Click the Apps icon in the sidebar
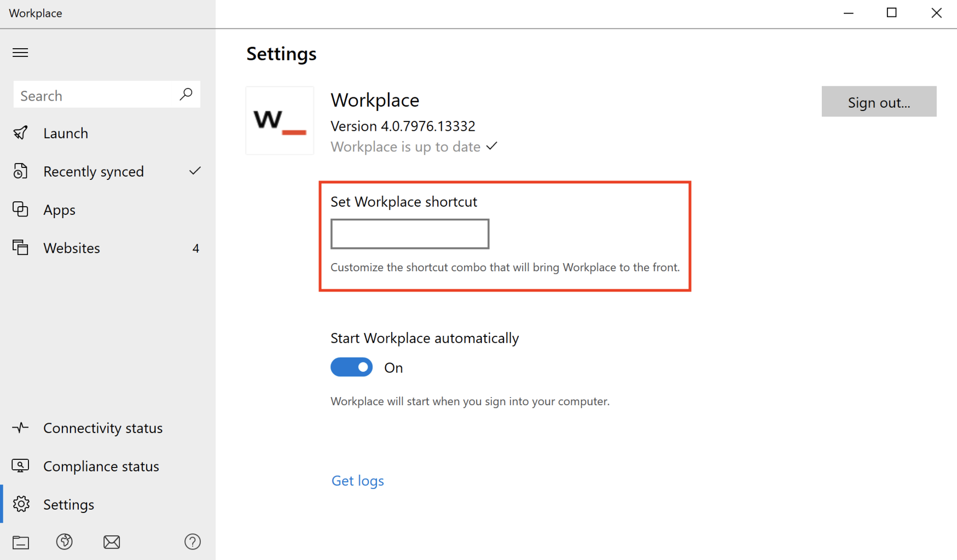 click(20, 209)
